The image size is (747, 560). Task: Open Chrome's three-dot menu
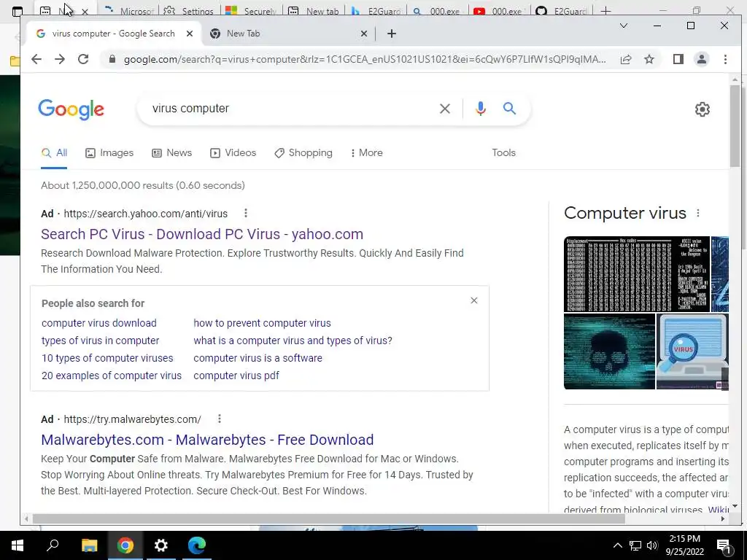pyautogui.click(x=725, y=59)
